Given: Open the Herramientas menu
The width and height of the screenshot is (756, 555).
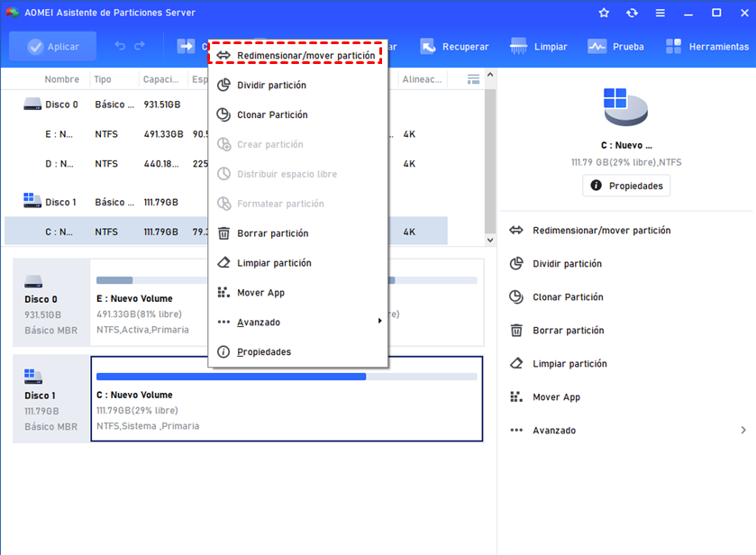Looking at the screenshot, I should click(706, 47).
